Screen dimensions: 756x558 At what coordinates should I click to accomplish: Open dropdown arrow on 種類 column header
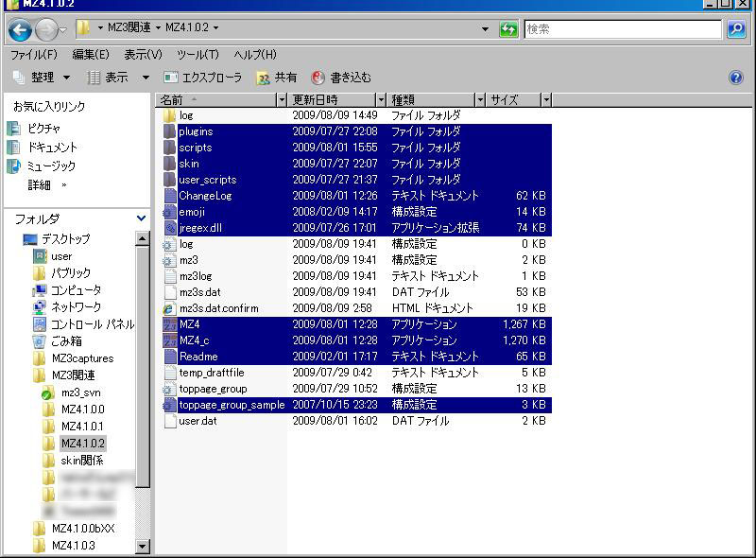(480, 100)
